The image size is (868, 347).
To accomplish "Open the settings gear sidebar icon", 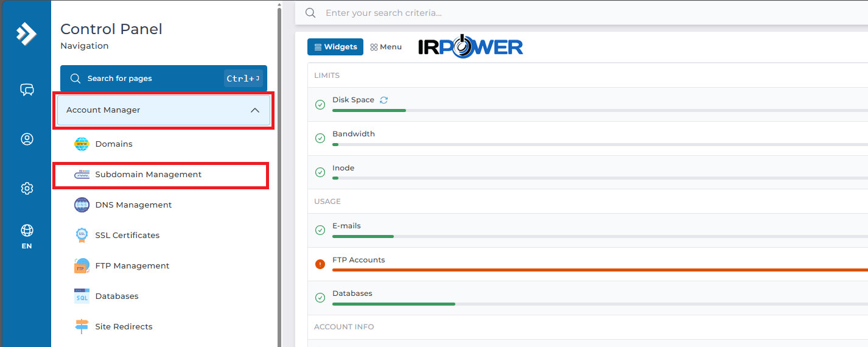I will coord(27,189).
